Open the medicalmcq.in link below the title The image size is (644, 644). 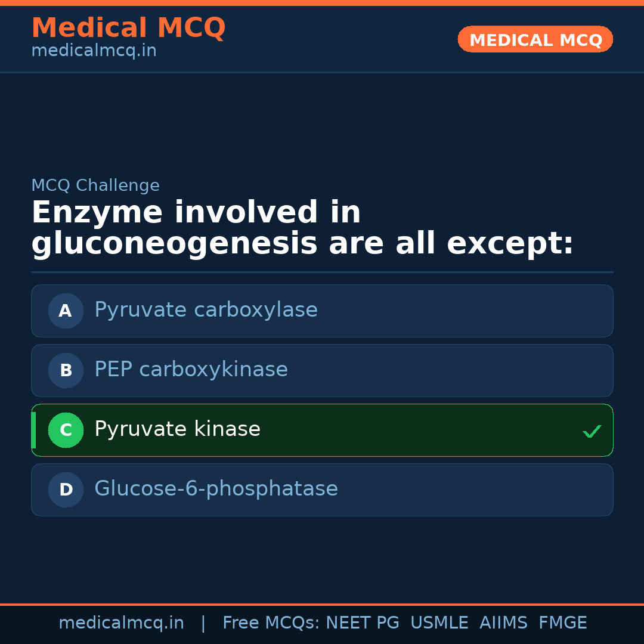coord(94,51)
